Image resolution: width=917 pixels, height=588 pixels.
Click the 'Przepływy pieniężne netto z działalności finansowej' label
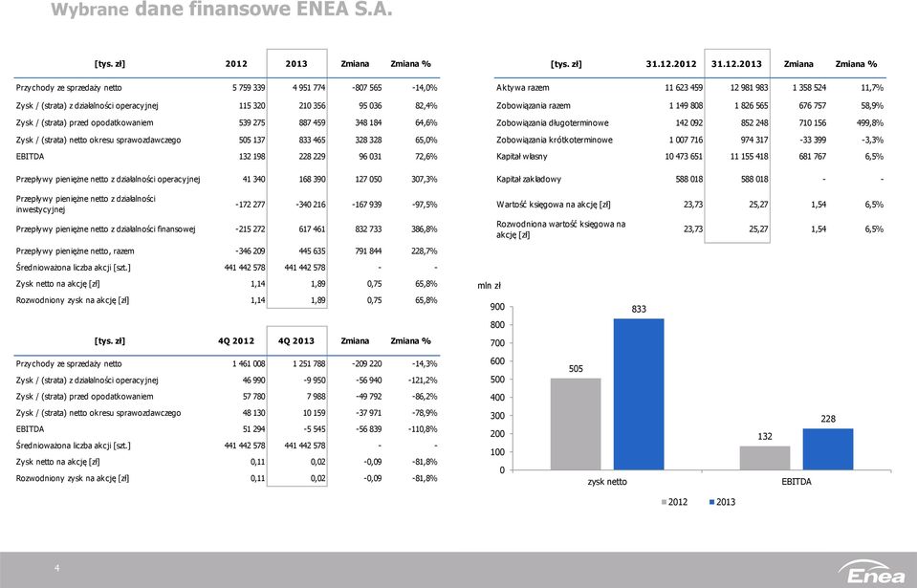[x=105, y=229]
